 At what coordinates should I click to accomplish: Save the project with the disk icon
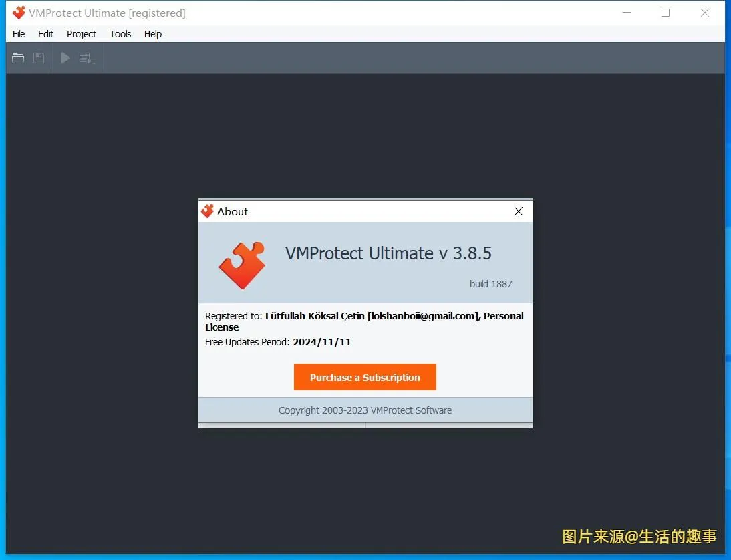coord(38,57)
